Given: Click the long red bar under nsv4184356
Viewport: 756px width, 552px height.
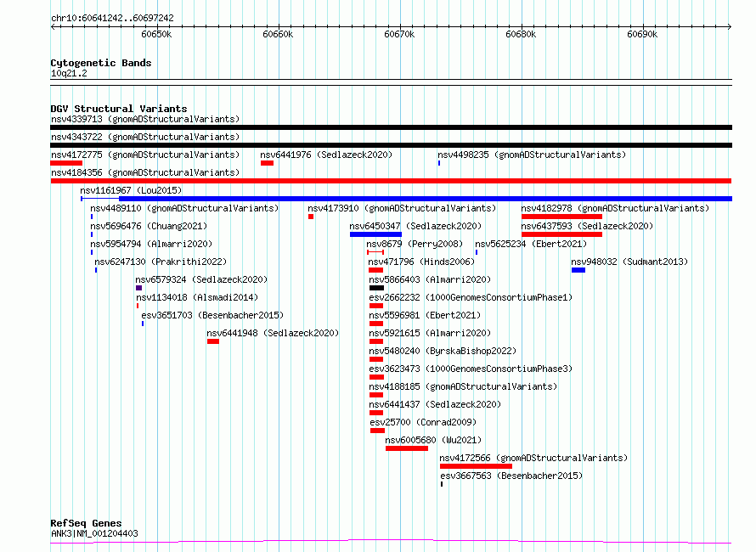Looking at the screenshot, I should tap(391, 181).
